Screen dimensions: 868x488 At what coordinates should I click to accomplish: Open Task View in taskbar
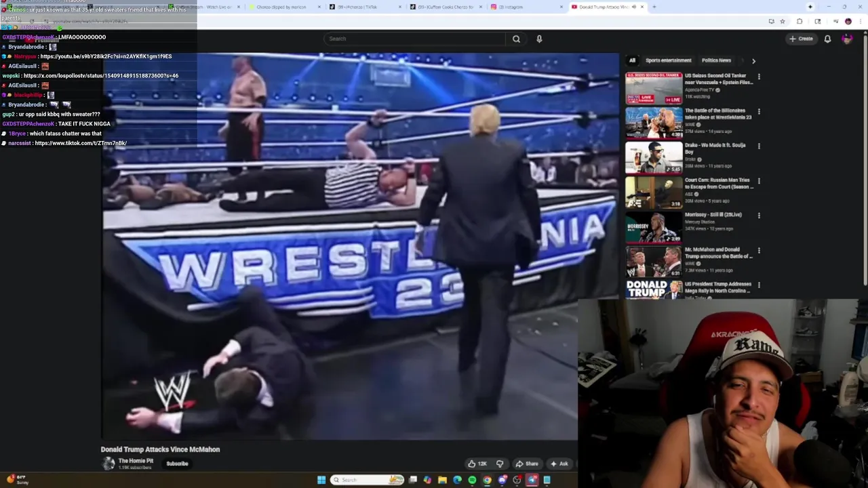[x=412, y=480]
